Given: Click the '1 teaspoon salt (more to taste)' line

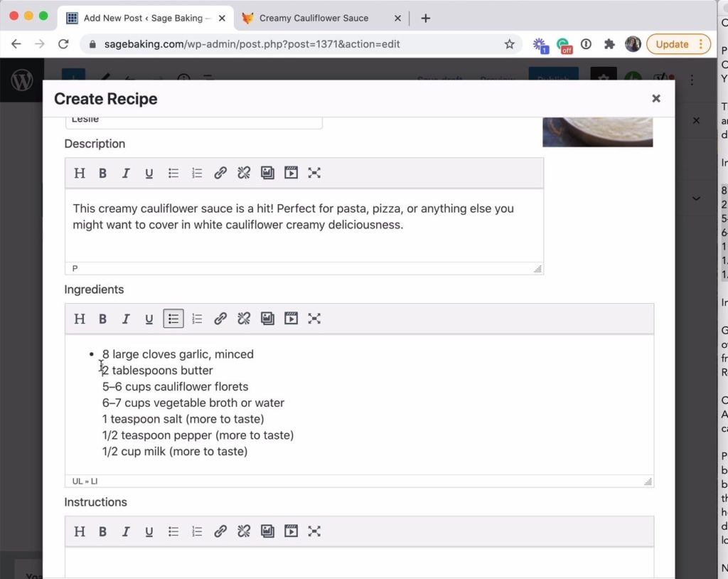Looking at the screenshot, I should (183, 419).
